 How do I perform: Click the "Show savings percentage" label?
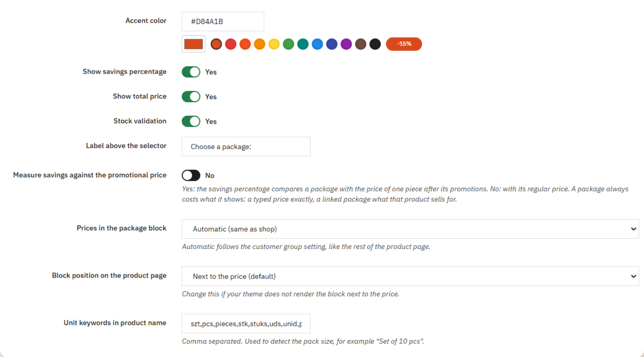pos(125,72)
